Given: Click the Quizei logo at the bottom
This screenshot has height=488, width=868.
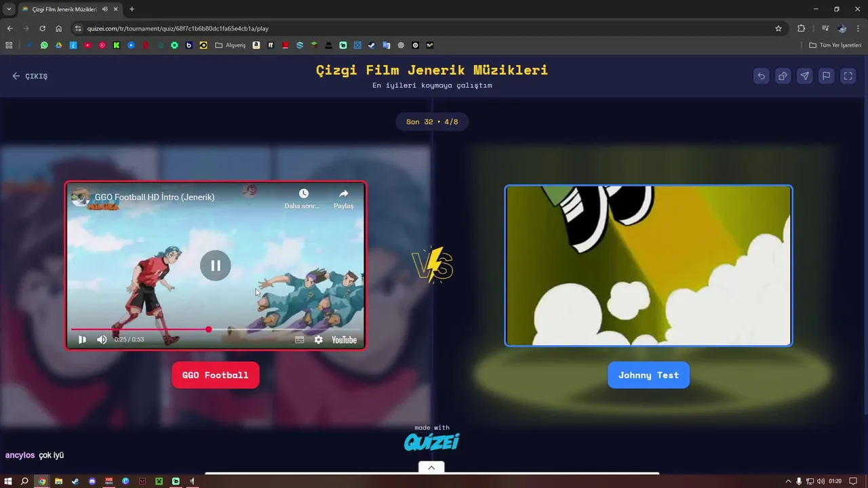Looking at the screenshot, I should 432,442.
